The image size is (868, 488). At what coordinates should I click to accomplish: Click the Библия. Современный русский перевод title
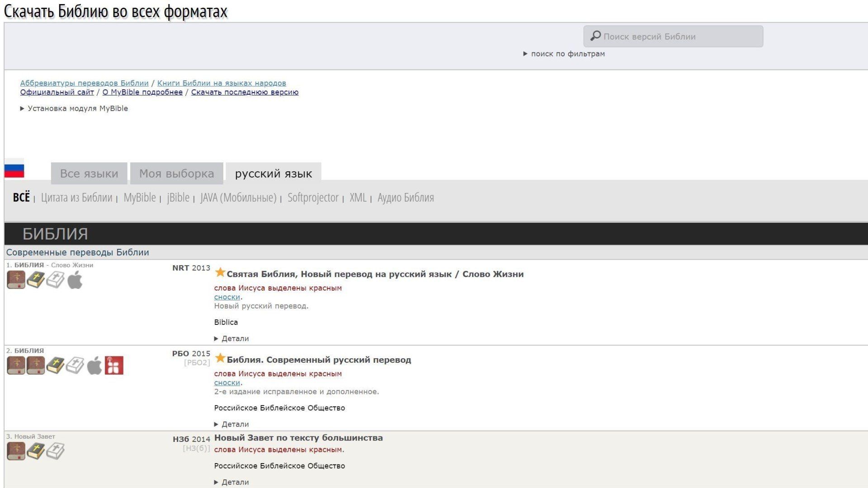pyautogui.click(x=319, y=360)
